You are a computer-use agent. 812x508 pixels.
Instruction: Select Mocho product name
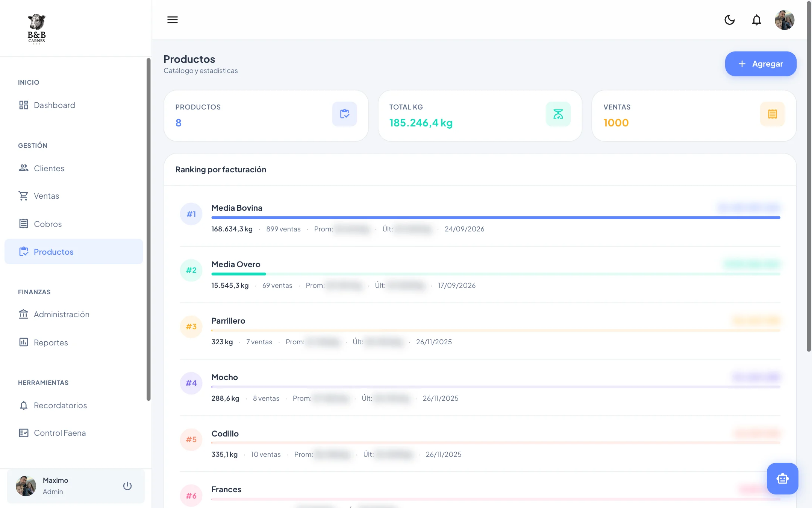click(225, 377)
